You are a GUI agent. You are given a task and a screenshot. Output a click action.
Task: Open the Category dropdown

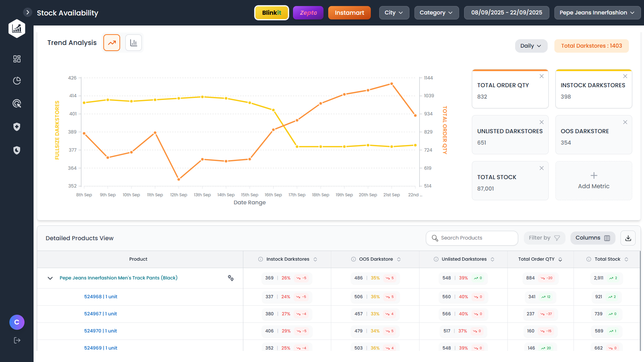point(436,13)
